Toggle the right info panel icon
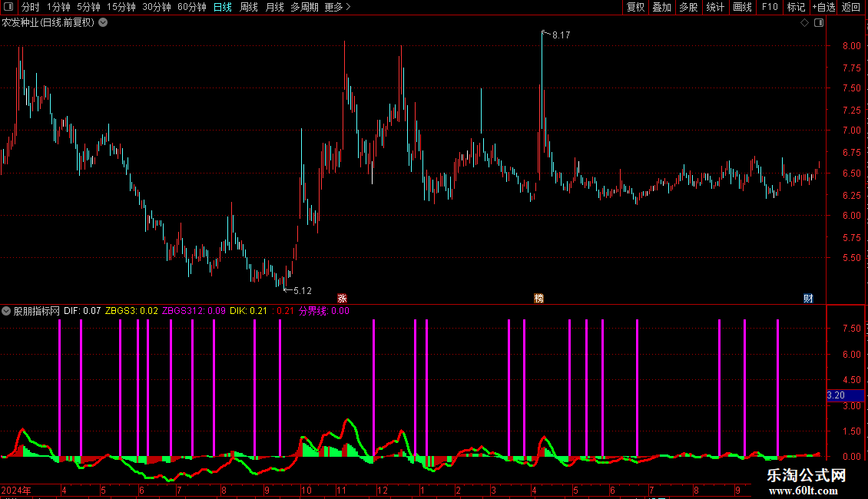The width and height of the screenshot is (868, 499). tap(819, 23)
